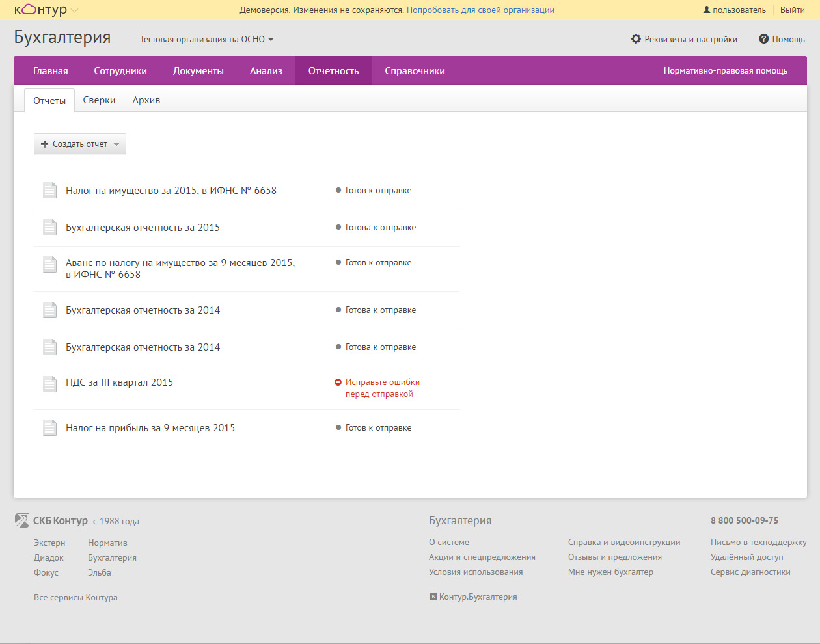Image resolution: width=820 pixels, height=644 pixels.
Task: Open the Создать отчет dropdown
Action: tap(80, 144)
